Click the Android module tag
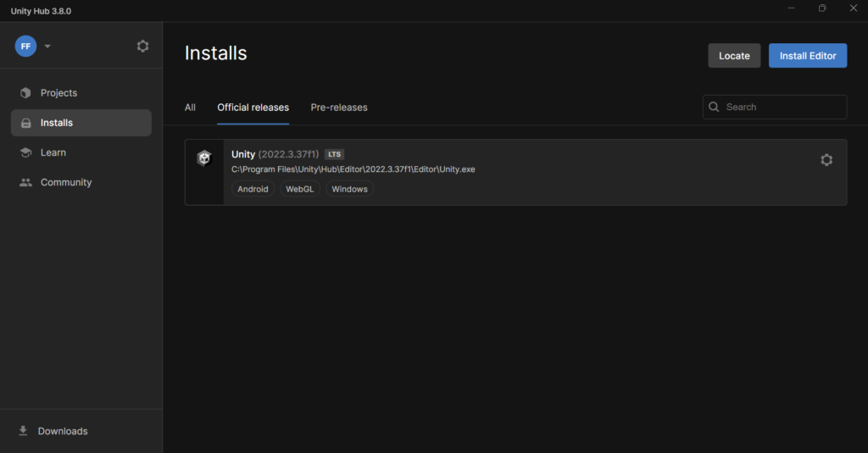 click(253, 189)
